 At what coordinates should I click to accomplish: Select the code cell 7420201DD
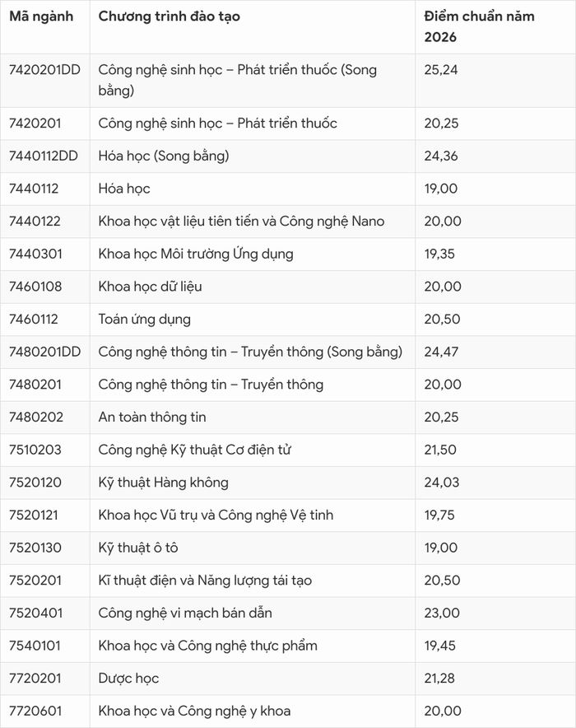(44, 70)
